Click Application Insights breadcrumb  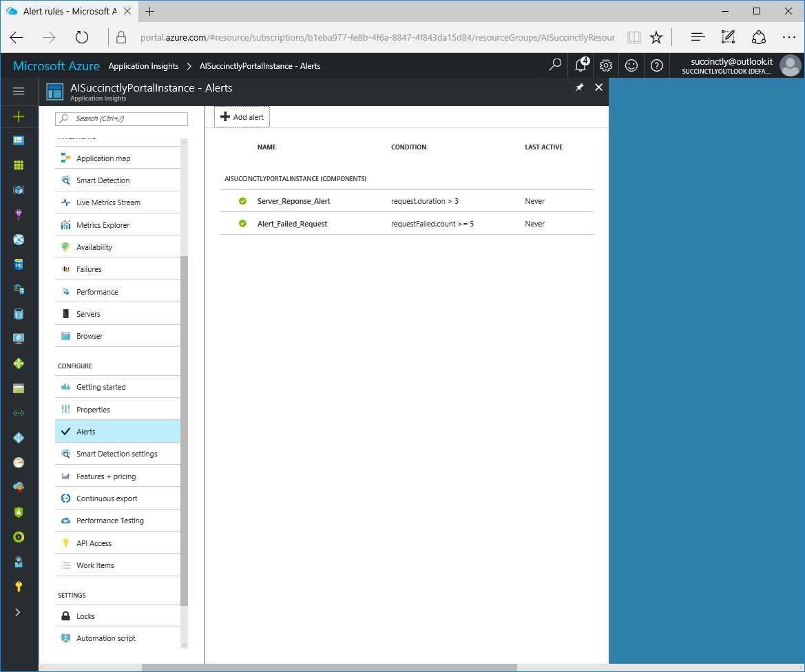tap(143, 65)
